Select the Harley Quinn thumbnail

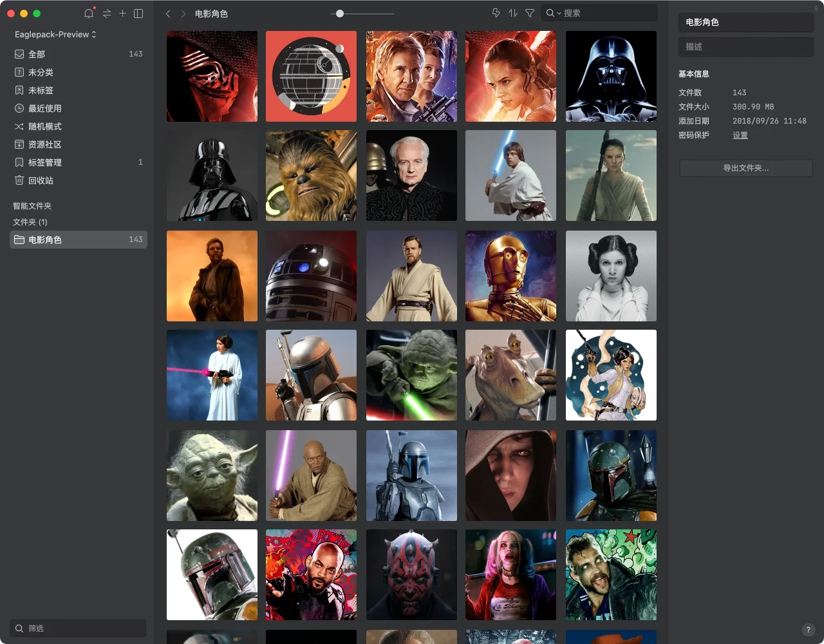tap(511, 575)
